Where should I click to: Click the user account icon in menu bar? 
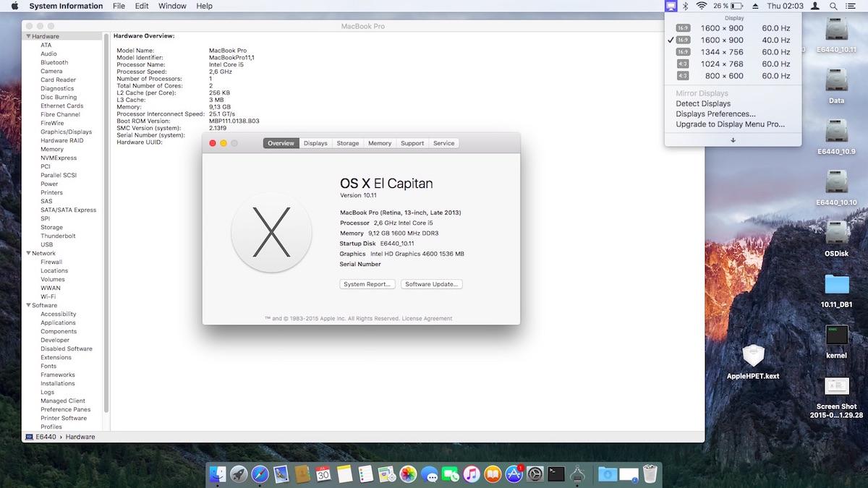pos(816,6)
